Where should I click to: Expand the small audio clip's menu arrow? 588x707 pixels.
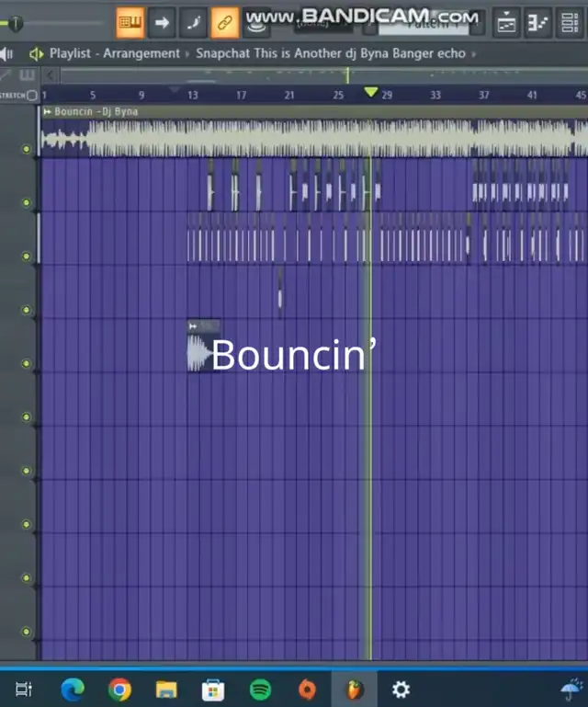click(x=193, y=326)
